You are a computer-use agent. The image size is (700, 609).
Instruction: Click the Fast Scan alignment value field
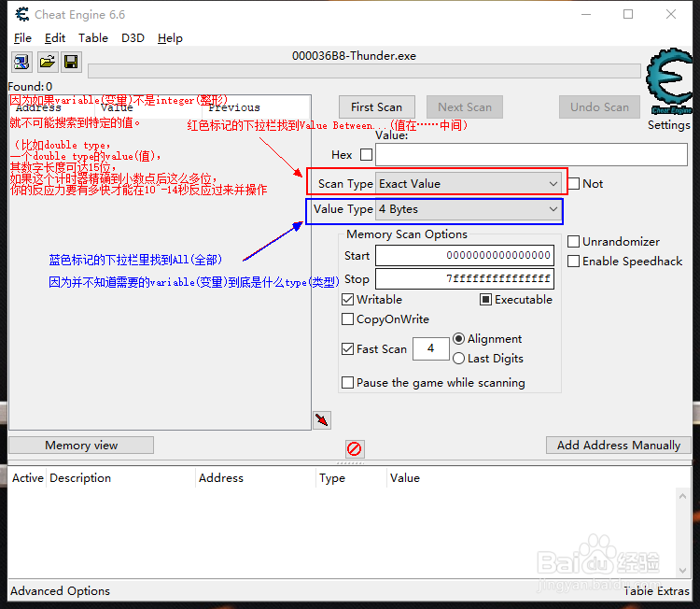431,348
